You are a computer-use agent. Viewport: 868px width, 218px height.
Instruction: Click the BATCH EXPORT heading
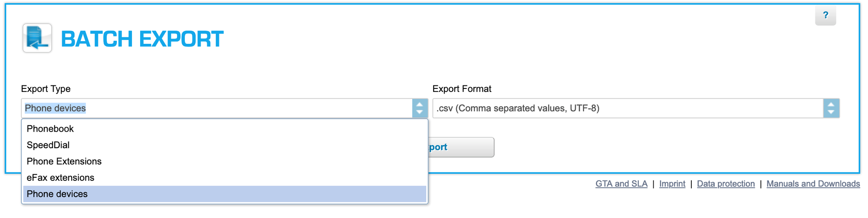[142, 39]
